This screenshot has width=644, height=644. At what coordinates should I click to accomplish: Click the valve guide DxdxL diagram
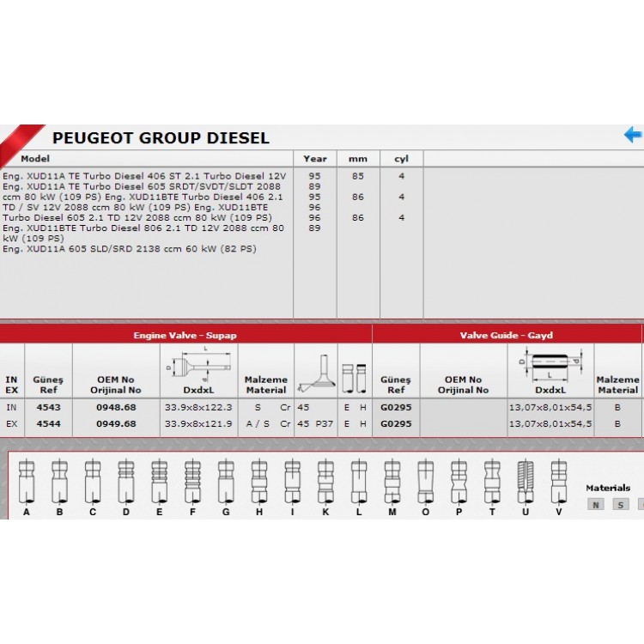[x=550, y=364]
